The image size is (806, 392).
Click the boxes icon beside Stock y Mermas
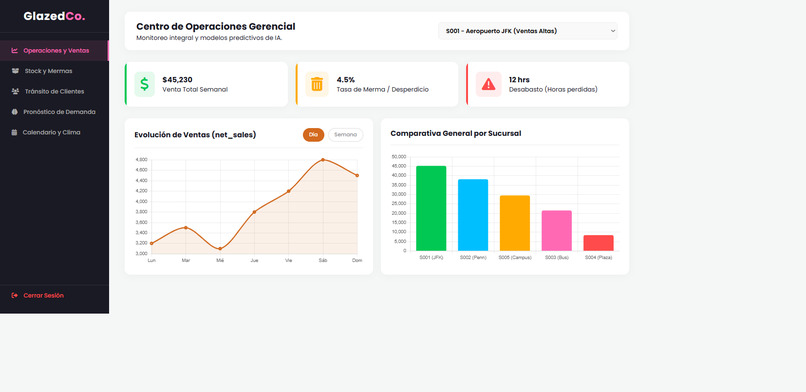15,71
